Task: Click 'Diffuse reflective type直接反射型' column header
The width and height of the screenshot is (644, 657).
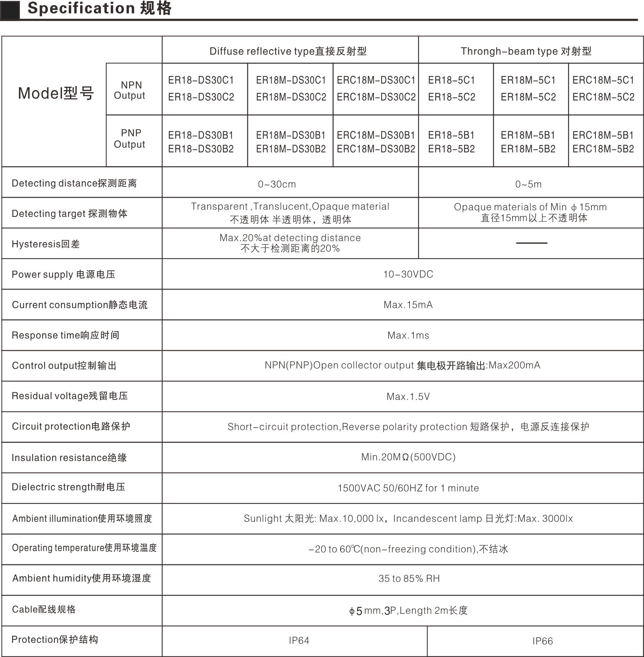Action: (288, 51)
